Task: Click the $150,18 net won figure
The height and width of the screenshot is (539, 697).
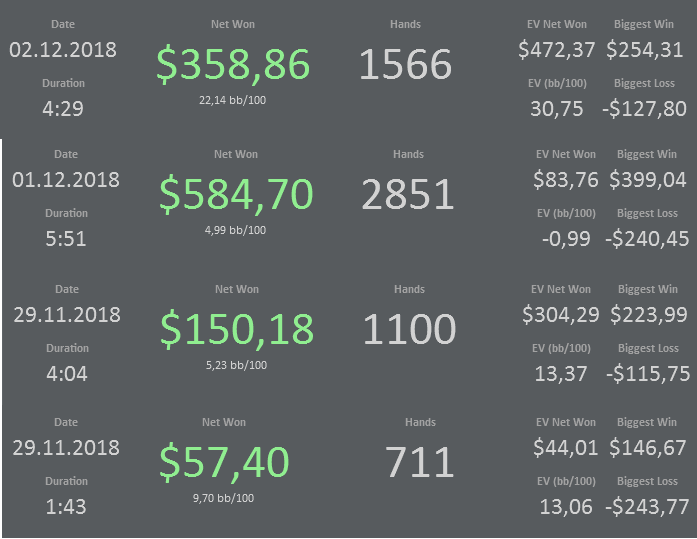Action: pyautogui.click(x=237, y=330)
